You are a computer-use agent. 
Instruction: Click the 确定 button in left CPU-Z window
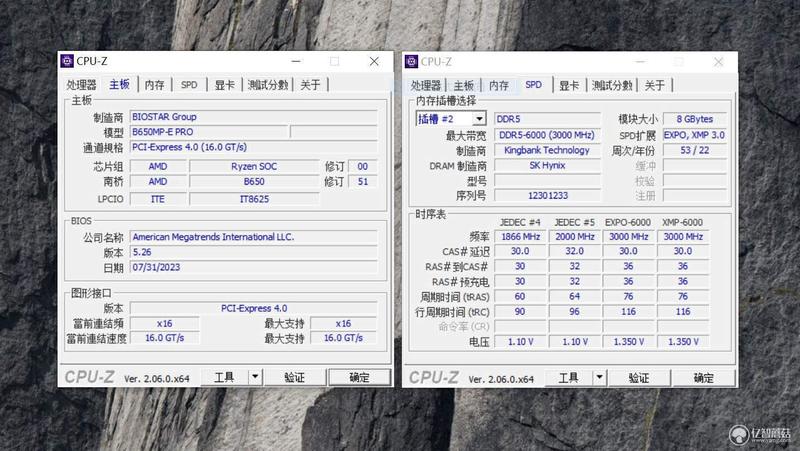[x=359, y=377]
